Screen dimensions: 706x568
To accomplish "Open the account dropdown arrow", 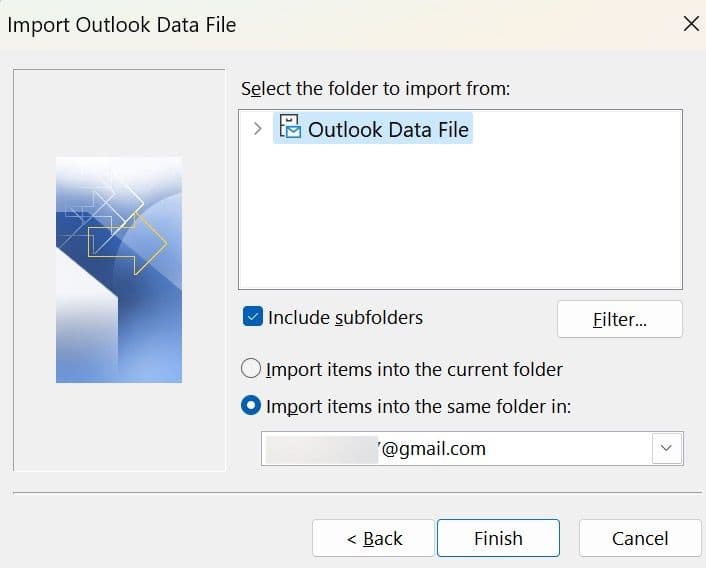I will point(667,449).
